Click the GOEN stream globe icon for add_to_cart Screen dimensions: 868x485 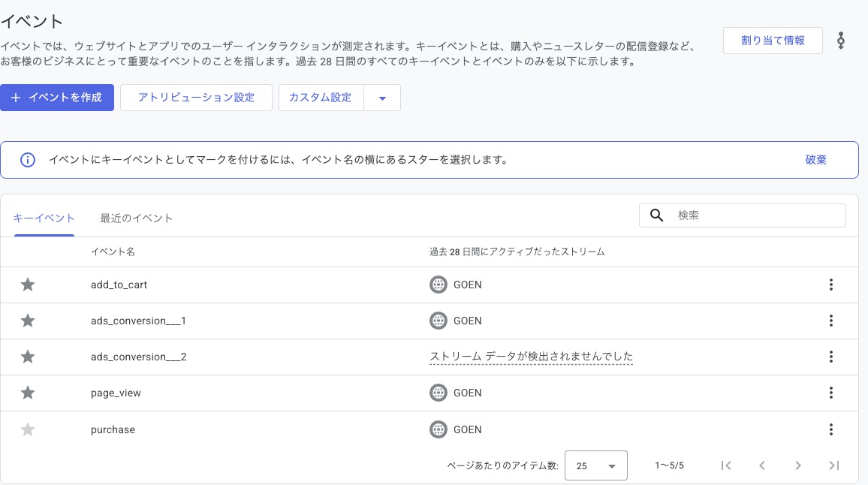pos(439,285)
